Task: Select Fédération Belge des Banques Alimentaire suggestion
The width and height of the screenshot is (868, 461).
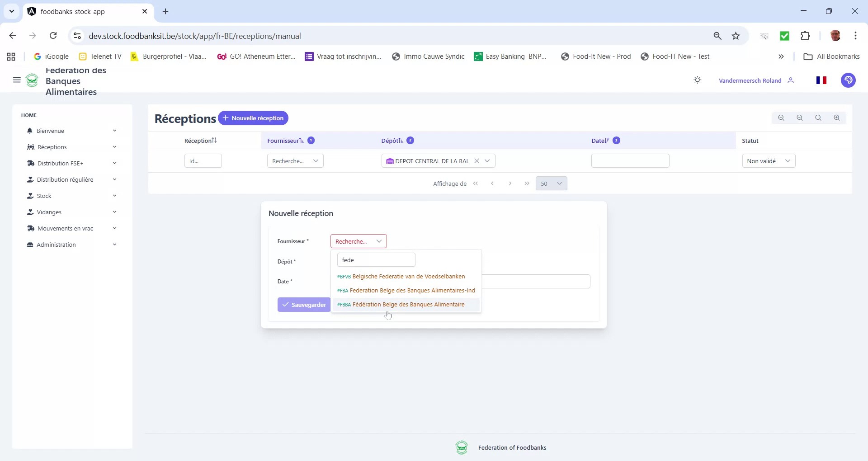Action: [x=401, y=304]
